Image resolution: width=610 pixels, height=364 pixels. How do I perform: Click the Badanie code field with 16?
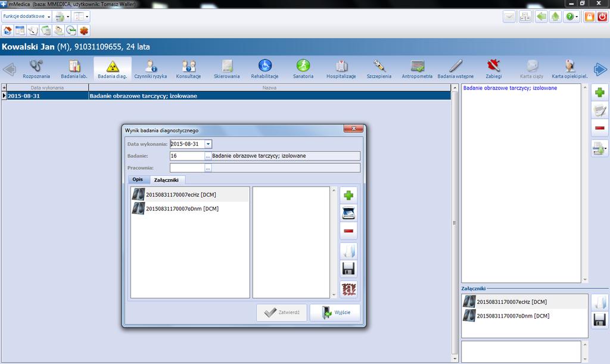[188, 156]
